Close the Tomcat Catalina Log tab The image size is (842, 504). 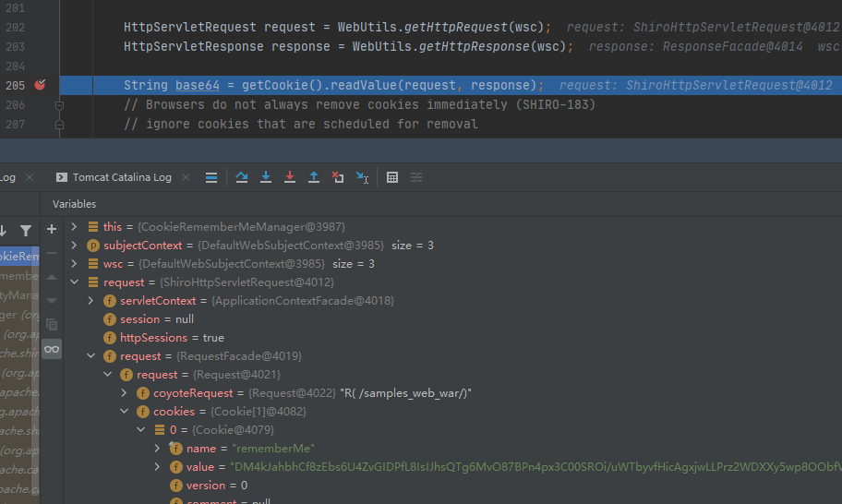tap(186, 177)
